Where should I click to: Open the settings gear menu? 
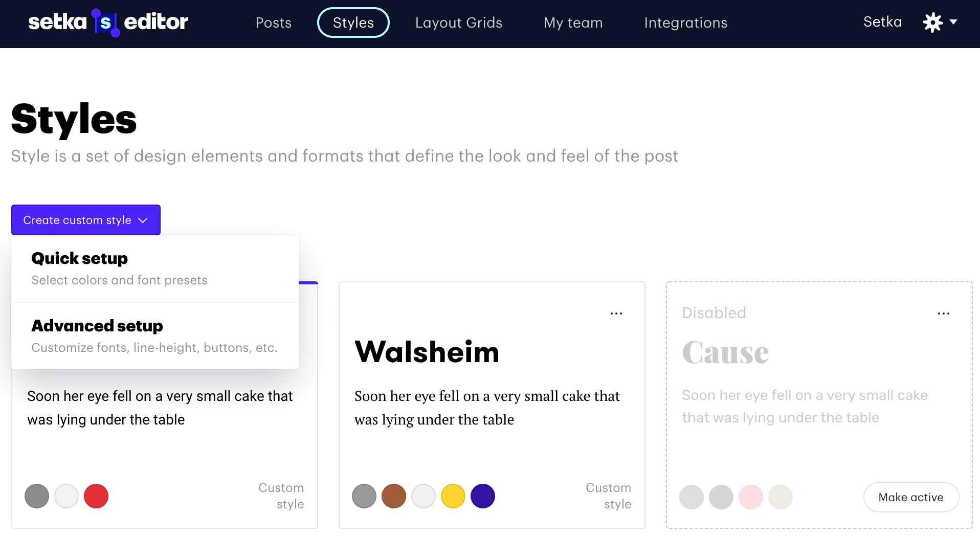point(932,23)
